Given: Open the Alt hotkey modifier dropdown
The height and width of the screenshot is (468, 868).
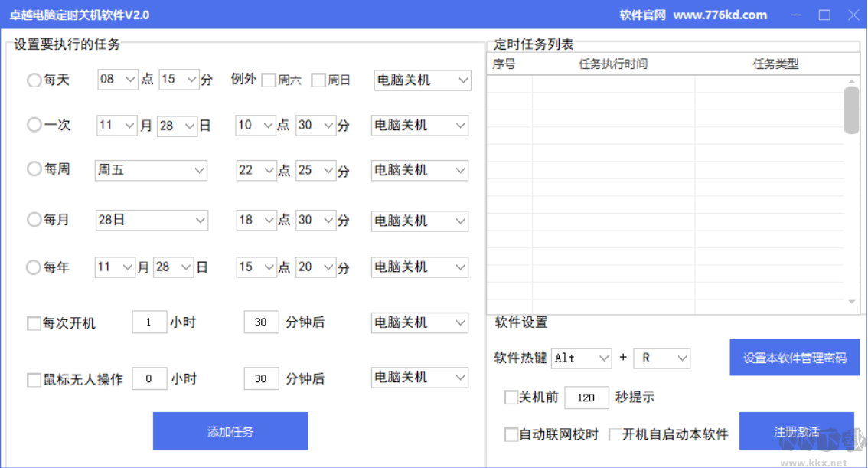Looking at the screenshot, I should [x=581, y=358].
